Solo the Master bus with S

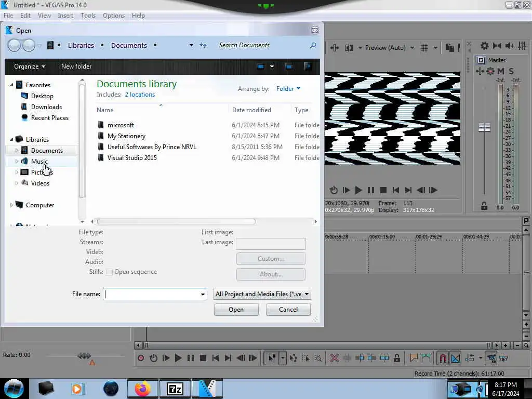pyautogui.click(x=511, y=71)
